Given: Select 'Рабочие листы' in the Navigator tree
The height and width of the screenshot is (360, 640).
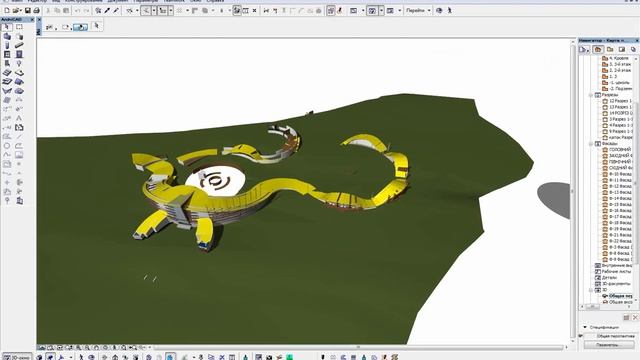Looking at the screenshot, I should [x=616, y=271].
